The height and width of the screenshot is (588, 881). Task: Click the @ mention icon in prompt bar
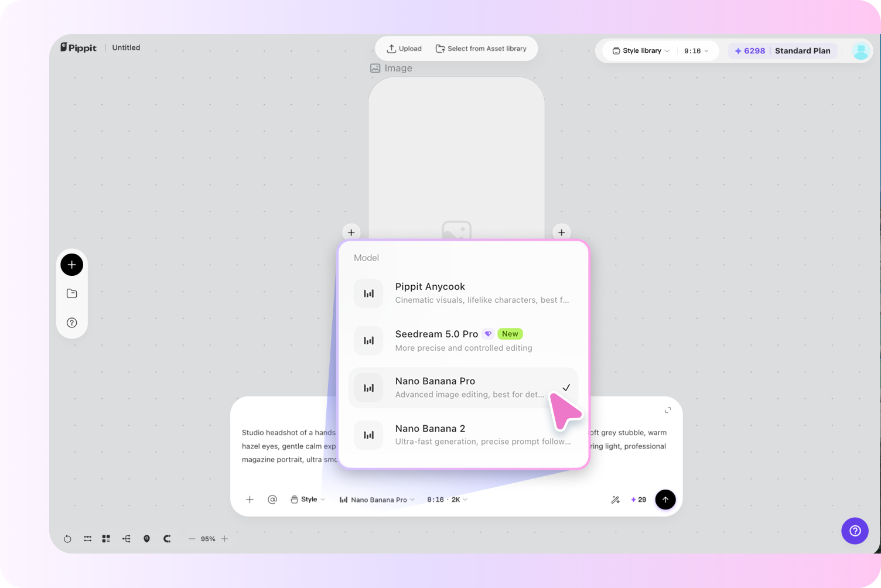click(x=272, y=500)
